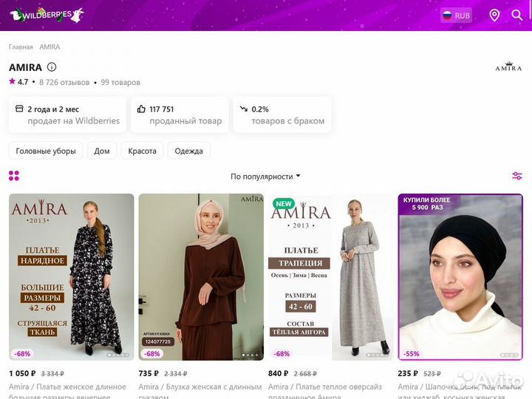The image size is (532, 399).
Task: Select the Дом category chip
Action: [102, 151]
